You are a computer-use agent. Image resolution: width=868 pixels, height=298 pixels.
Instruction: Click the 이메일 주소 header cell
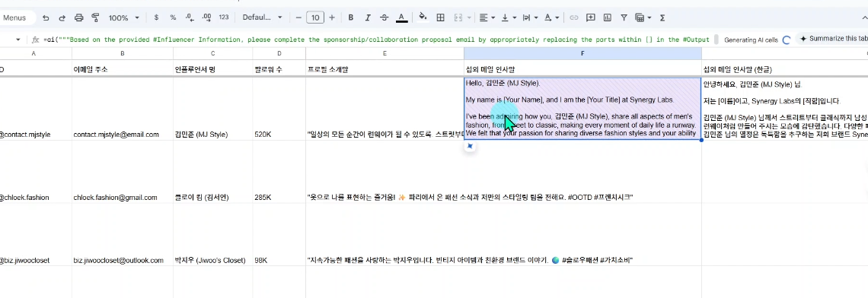click(x=123, y=69)
